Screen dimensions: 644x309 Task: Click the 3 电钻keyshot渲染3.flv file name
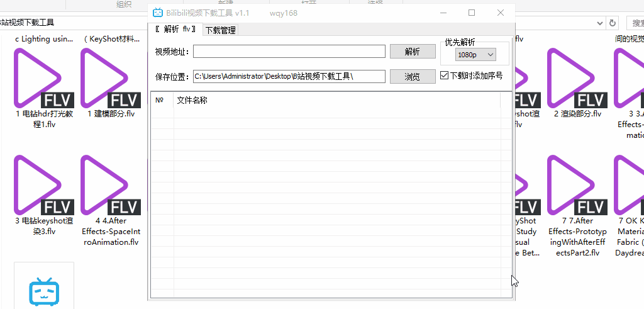pos(44,226)
